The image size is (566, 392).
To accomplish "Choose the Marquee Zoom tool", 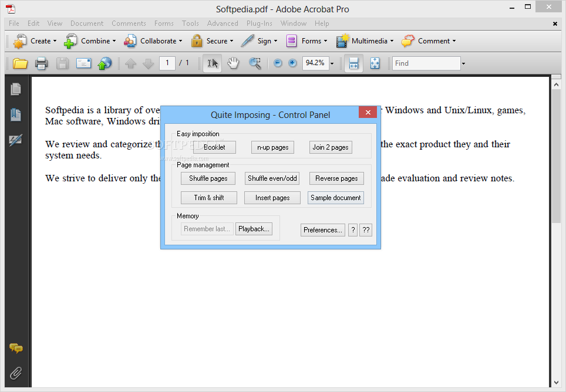I will (x=255, y=63).
